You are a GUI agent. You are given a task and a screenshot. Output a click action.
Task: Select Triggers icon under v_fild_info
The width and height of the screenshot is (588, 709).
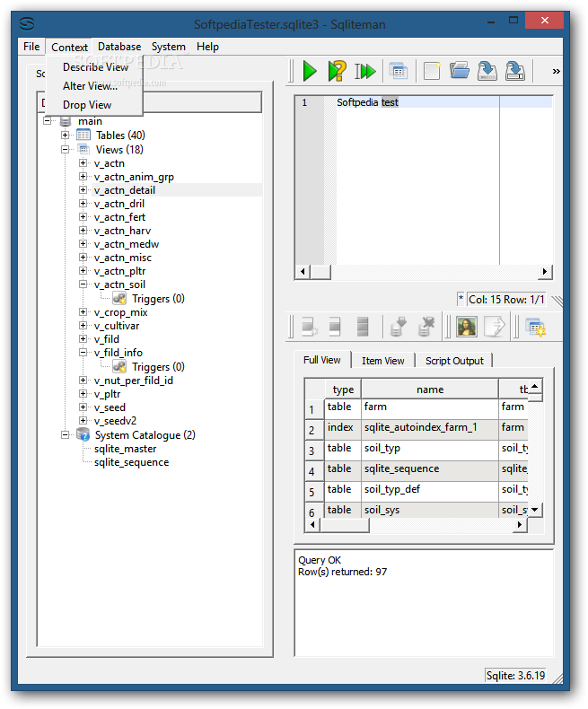119,366
